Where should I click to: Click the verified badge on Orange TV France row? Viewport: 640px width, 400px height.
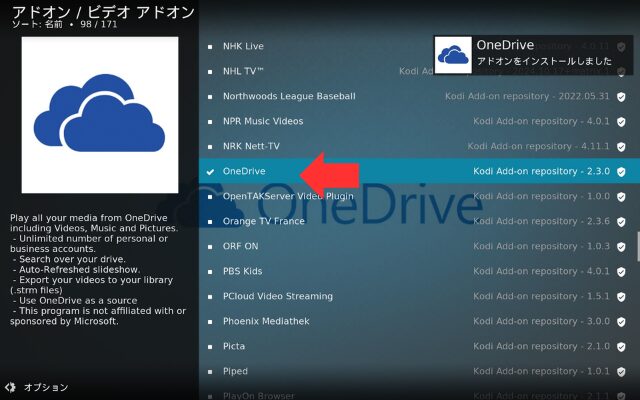coord(621,221)
